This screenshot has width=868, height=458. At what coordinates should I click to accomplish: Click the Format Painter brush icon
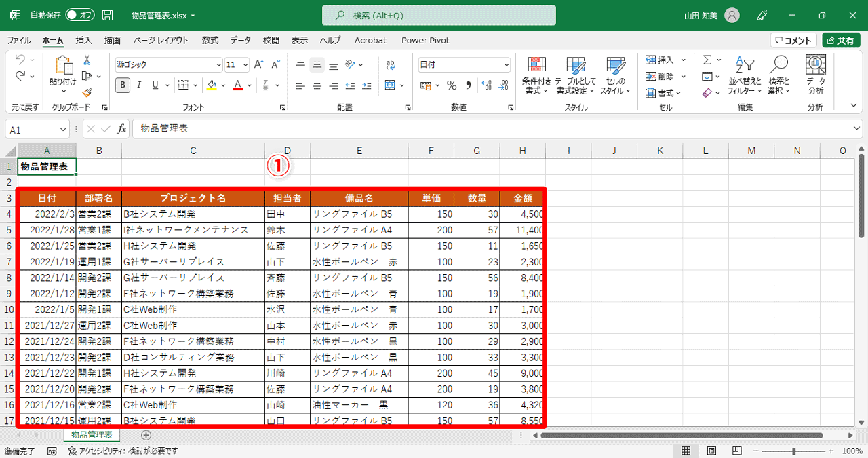coord(87,92)
